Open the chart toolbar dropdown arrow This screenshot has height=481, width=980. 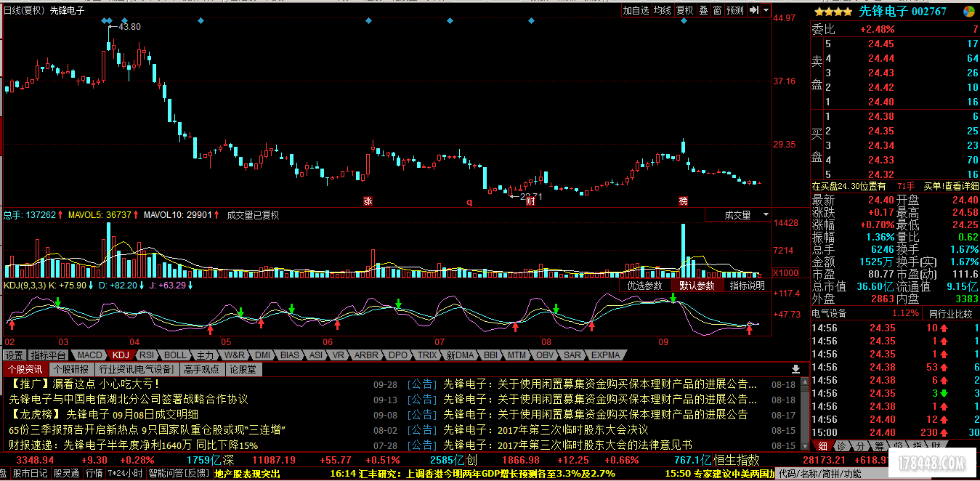(766, 10)
